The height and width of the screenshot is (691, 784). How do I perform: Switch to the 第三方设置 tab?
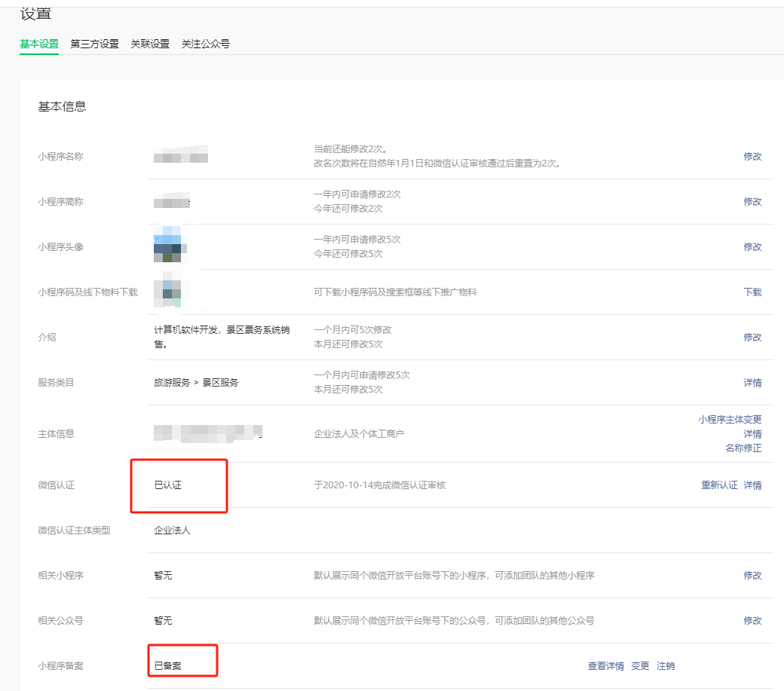94,44
